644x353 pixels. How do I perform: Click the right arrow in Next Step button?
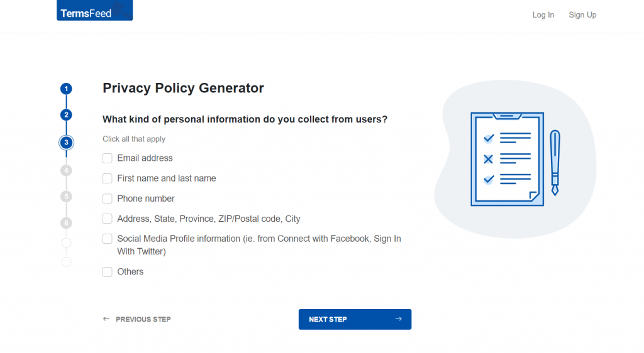[398, 319]
